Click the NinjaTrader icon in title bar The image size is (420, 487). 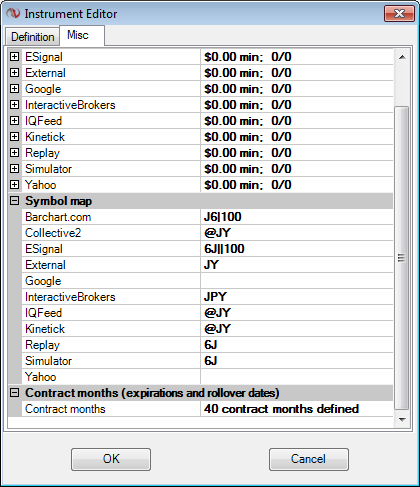tap(13, 13)
